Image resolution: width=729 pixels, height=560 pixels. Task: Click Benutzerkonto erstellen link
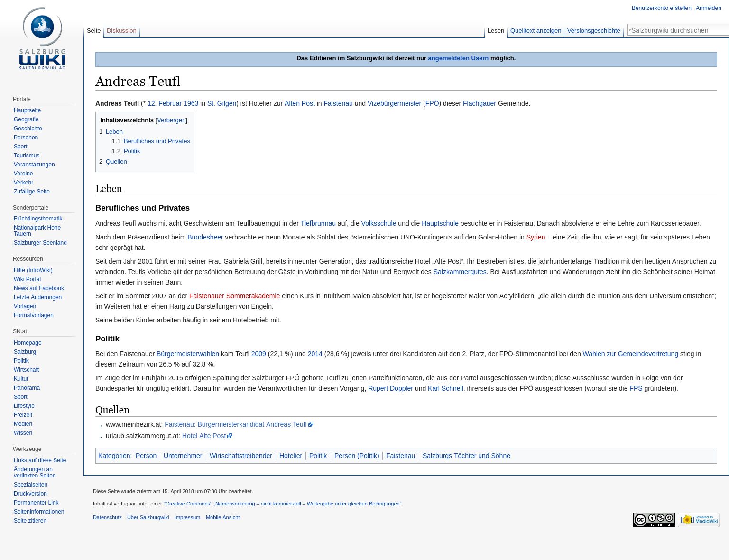661,8
